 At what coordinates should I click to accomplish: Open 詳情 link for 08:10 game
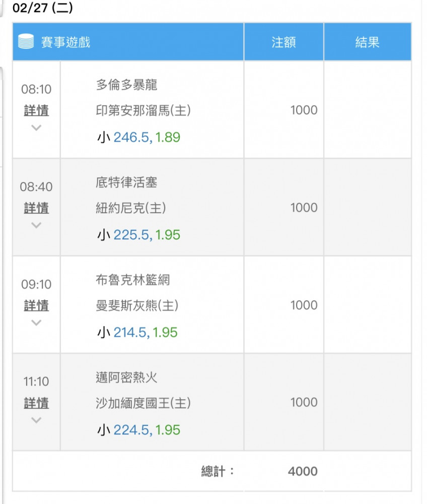(36, 110)
